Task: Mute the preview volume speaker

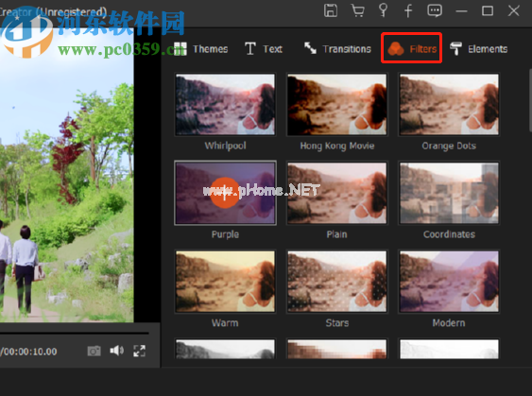Action: click(x=117, y=351)
